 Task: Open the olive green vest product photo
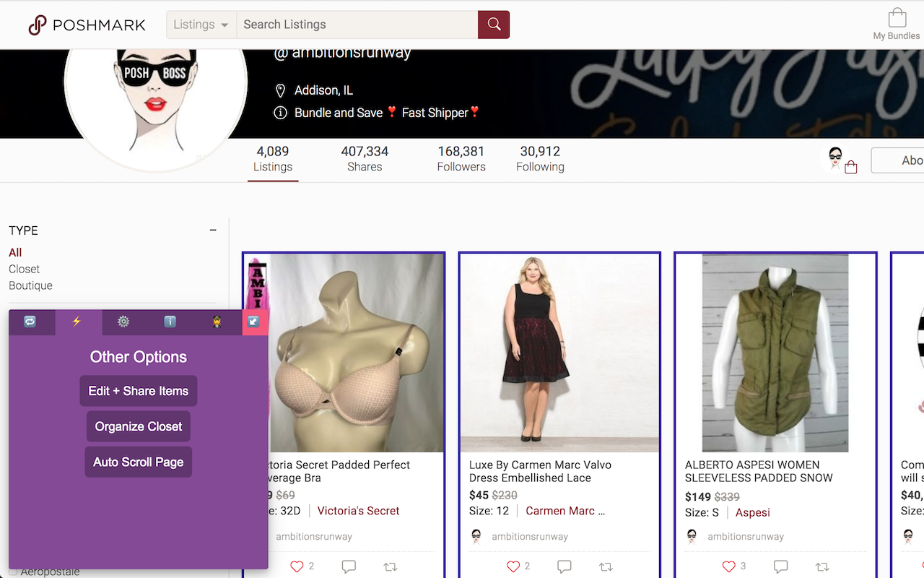point(775,353)
